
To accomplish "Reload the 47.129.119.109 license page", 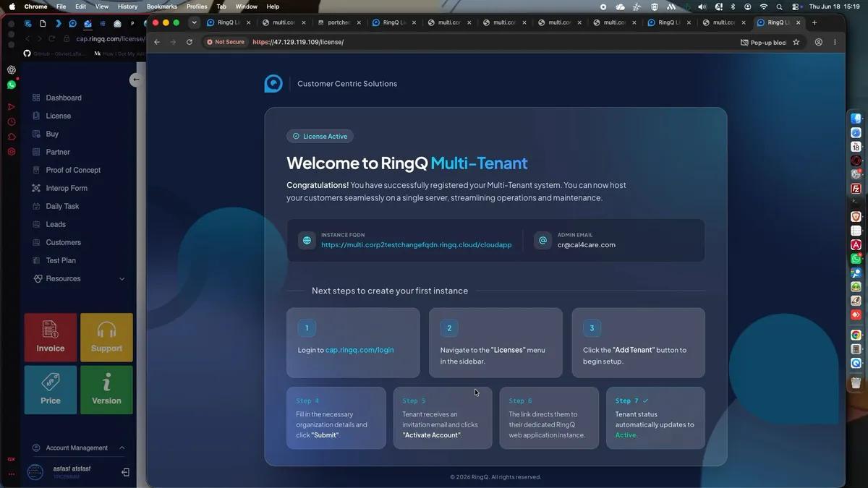I will (x=190, y=42).
